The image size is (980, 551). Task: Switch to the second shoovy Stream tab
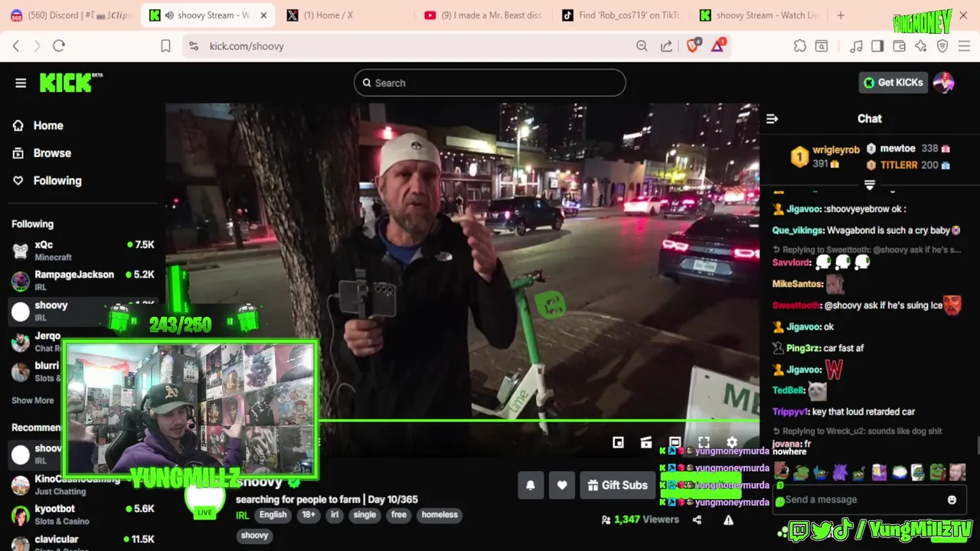click(759, 15)
